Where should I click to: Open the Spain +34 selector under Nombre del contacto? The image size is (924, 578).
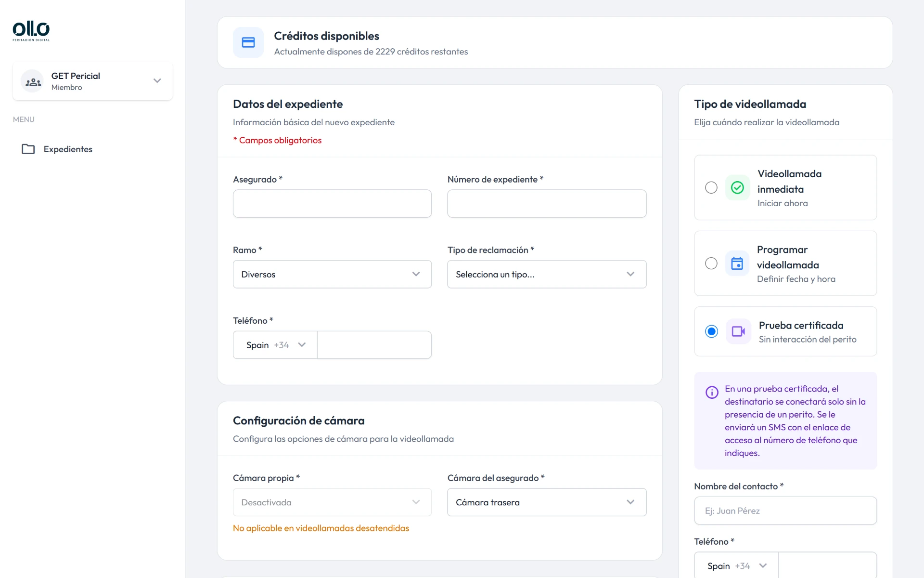pyautogui.click(x=736, y=565)
